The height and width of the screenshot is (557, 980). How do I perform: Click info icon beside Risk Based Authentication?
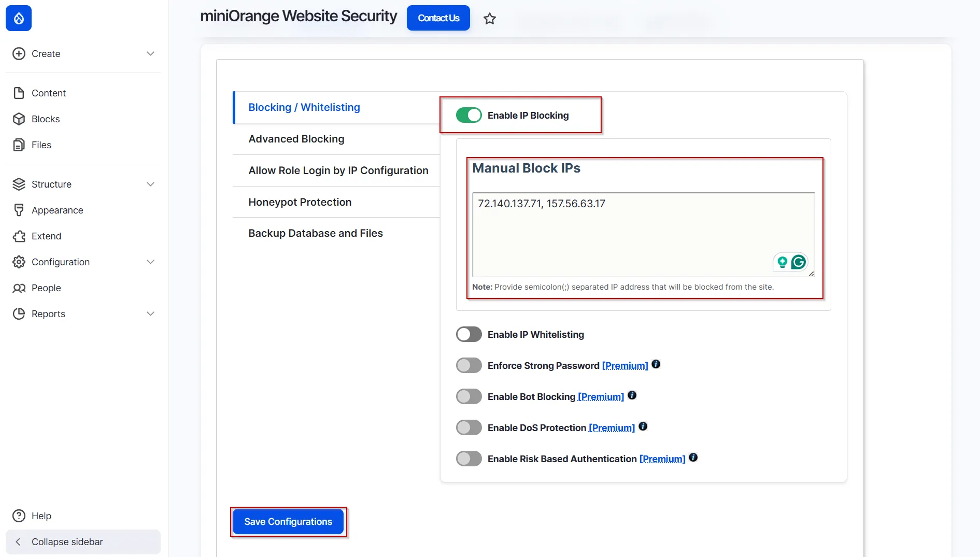[x=693, y=458]
